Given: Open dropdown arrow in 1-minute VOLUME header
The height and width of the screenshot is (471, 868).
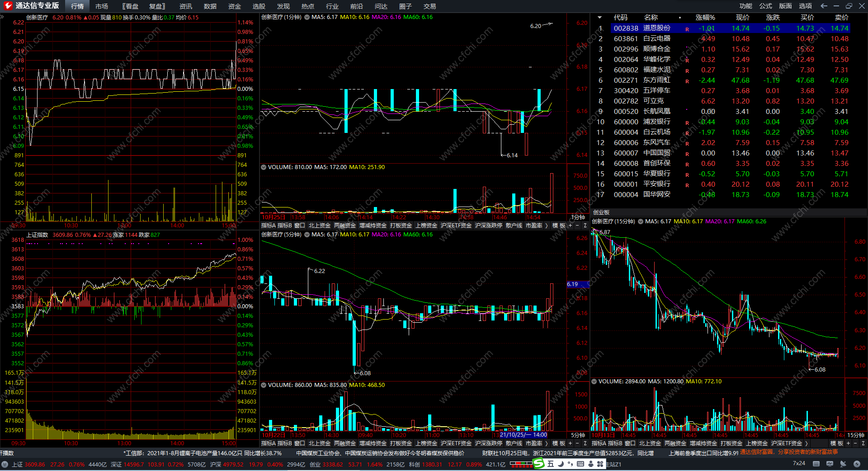Looking at the screenshot, I should coord(264,167).
